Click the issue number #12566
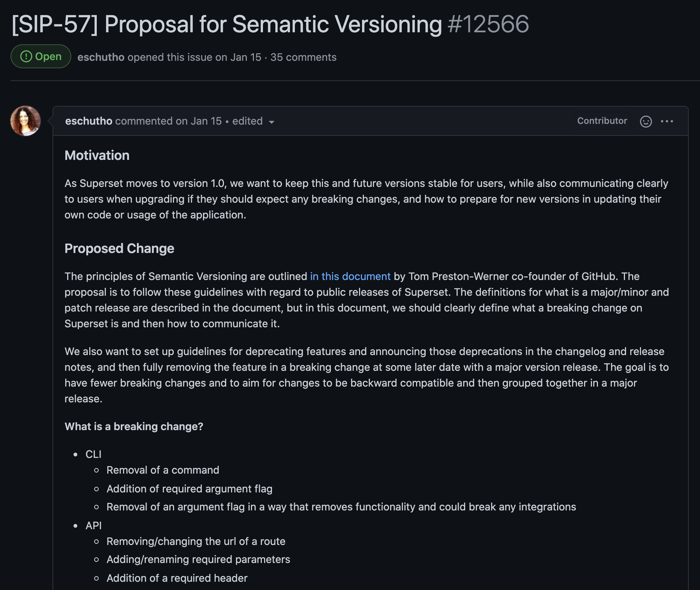This screenshot has width=700, height=590. [488, 24]
